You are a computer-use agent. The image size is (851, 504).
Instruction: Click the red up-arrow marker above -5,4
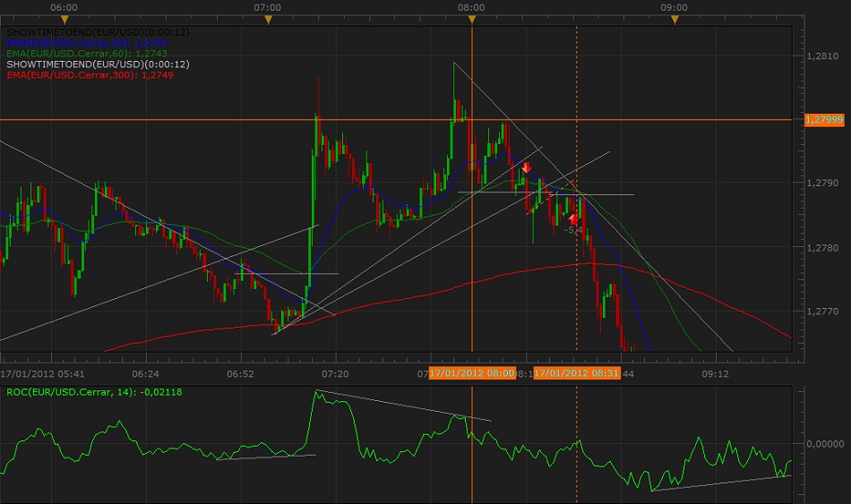pos(573,218)
